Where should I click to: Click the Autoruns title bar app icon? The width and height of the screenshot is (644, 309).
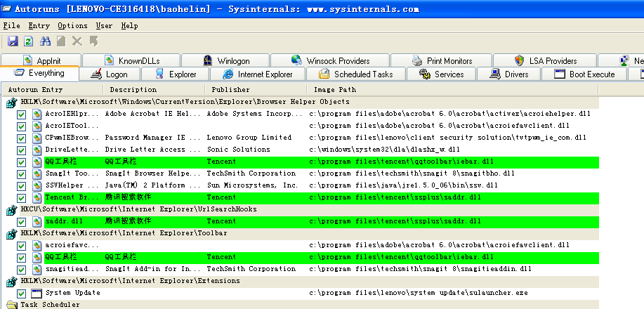point(6,8)
